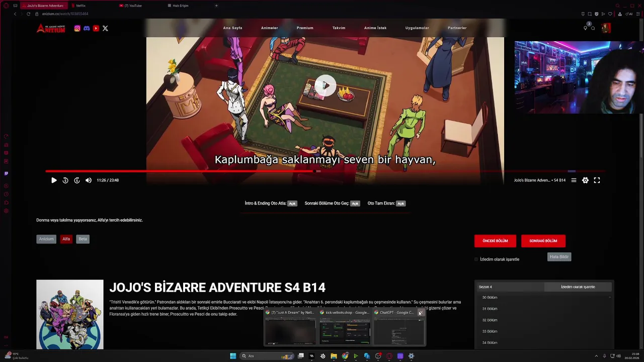Click the Hata Bildir report button
This screenshot has width=644, height=362.
coord(559,257)
